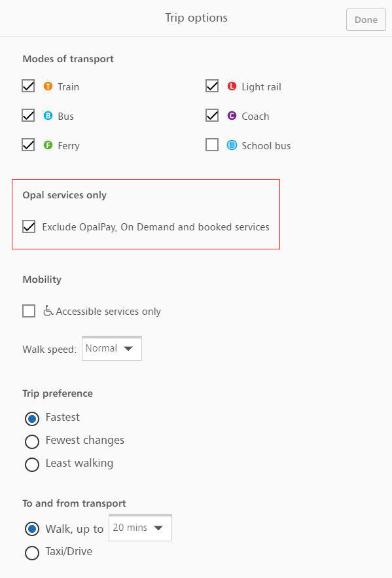Click the blue Bus mode icon
Viewport: 392px width, 578px height.
pos(48,116)
